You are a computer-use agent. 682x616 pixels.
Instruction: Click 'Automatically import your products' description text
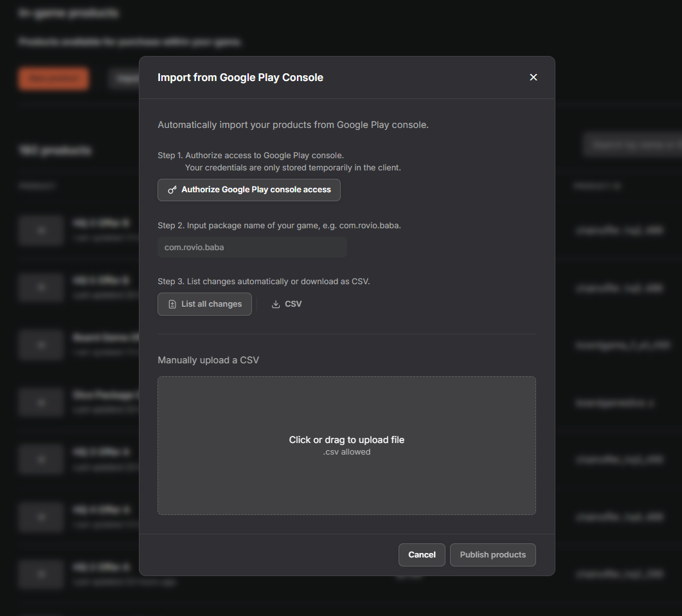[293, 125]
